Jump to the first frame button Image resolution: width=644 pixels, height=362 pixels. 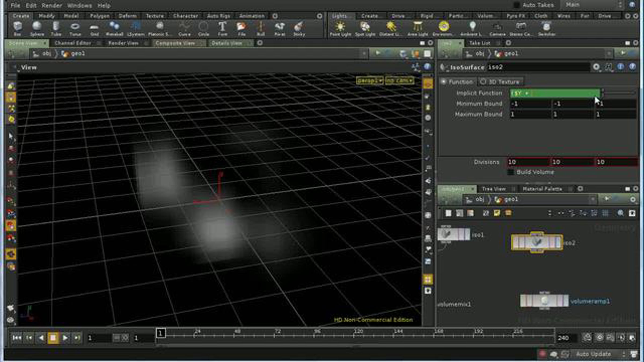click(17, 338)
